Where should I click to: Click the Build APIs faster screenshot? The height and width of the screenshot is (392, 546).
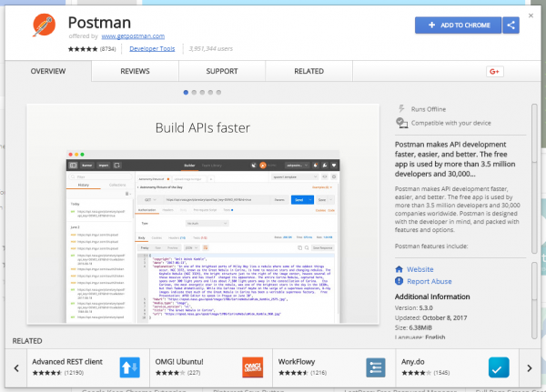(x=200, y=216)
